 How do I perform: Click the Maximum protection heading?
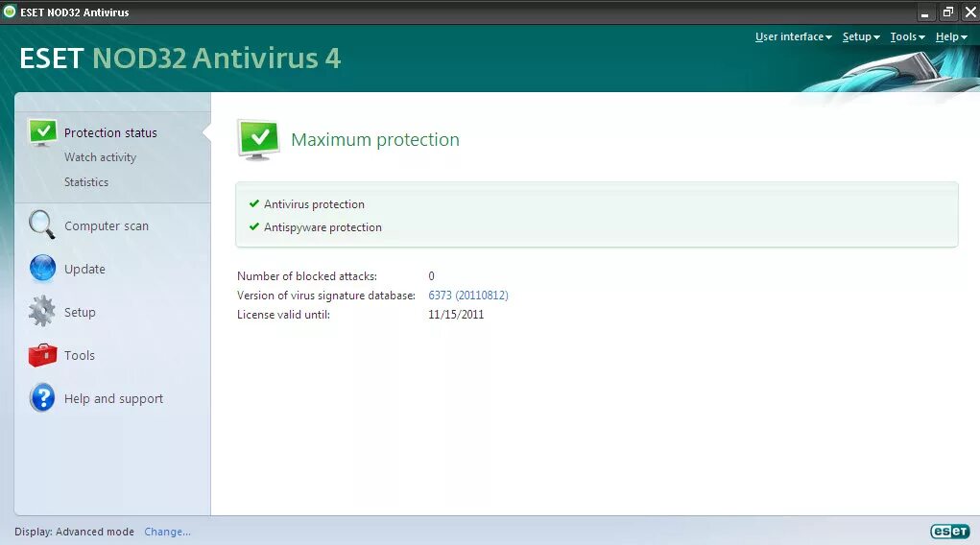[375, 139]
